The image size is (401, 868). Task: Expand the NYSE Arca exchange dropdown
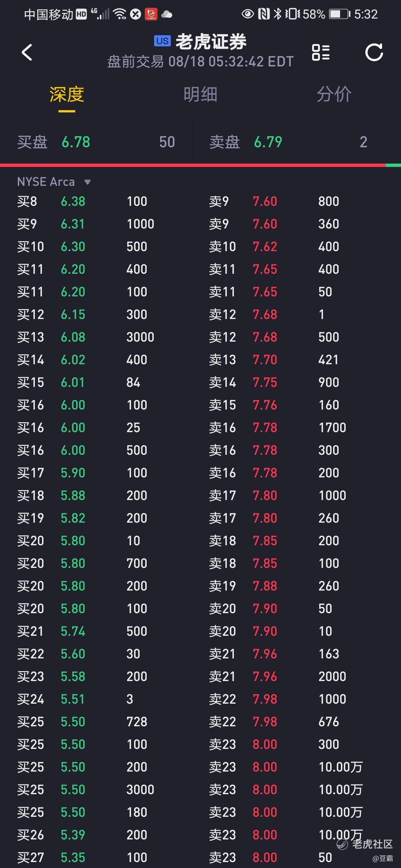tap(54, 182)
